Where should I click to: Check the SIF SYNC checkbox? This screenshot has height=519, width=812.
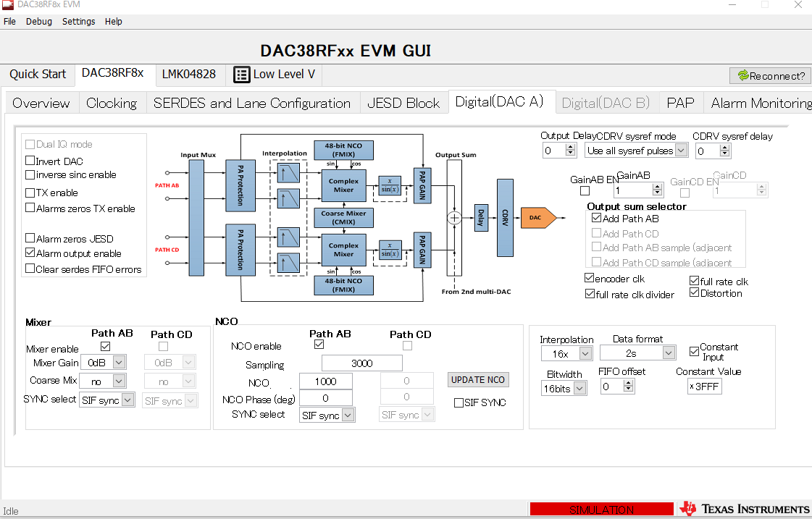[x=459, y=402]
